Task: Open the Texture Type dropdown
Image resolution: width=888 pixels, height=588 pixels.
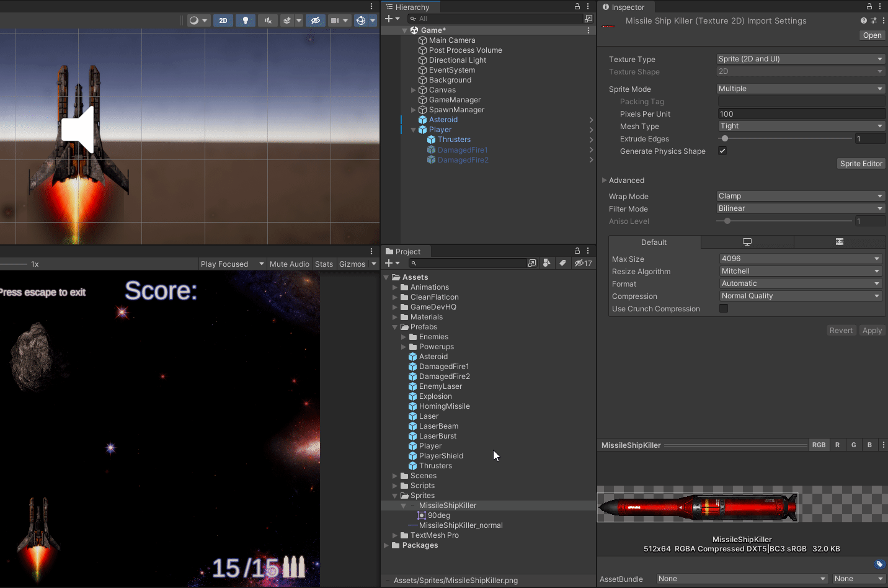Action: tap(801, 59)
